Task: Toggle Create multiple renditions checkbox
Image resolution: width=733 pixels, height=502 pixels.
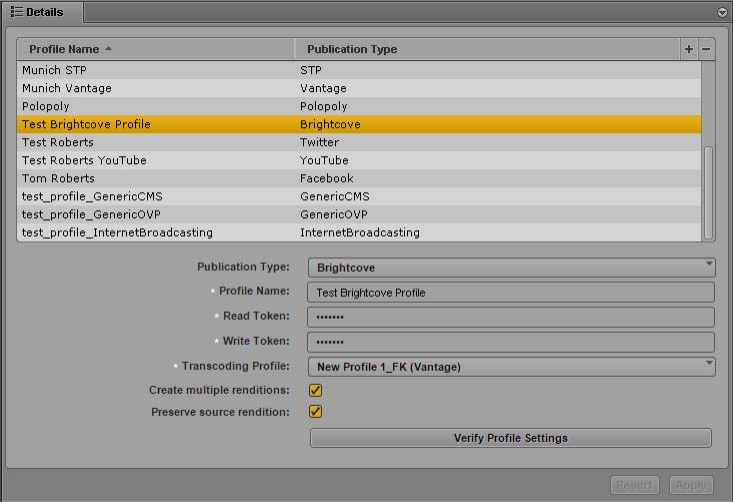Action: 316,390
